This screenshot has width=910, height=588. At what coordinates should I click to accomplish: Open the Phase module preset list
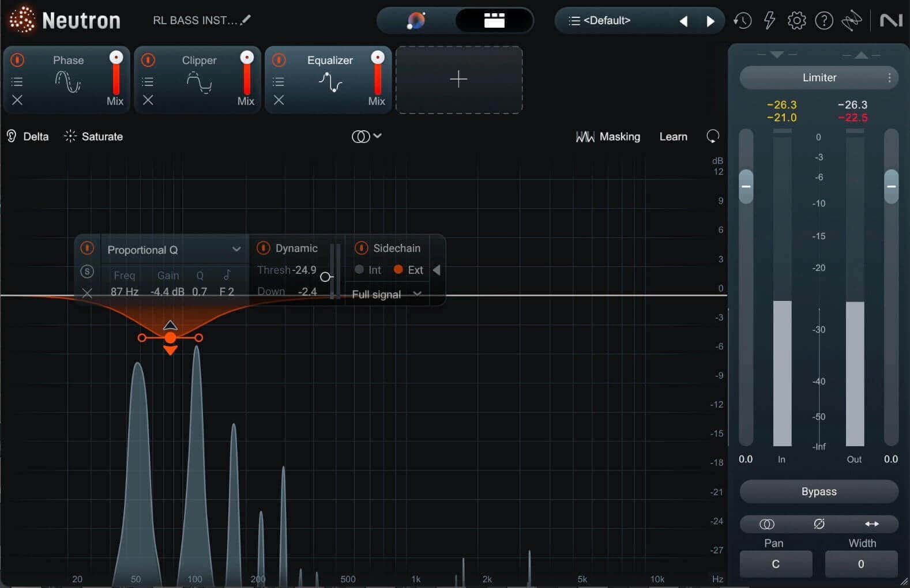[17, 81]
